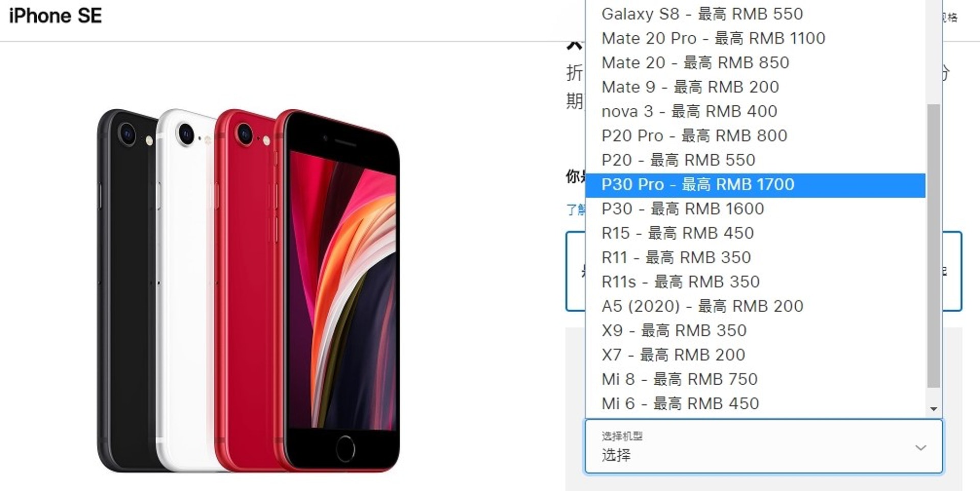980x491 pixels.
Task: Pick Mi 8 trade-in model
Action: click(755, 380)
